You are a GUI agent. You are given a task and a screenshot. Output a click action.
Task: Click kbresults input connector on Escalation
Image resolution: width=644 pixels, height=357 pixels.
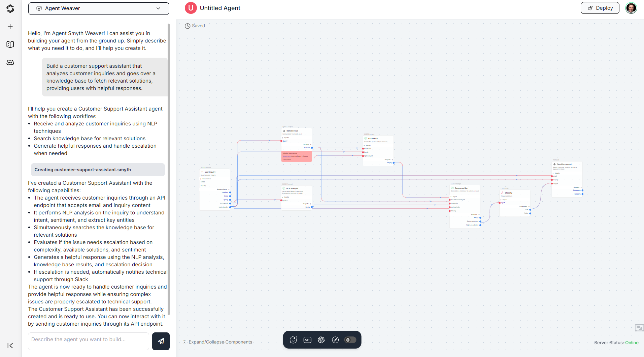pyautogui.click(x=363, y=149)
